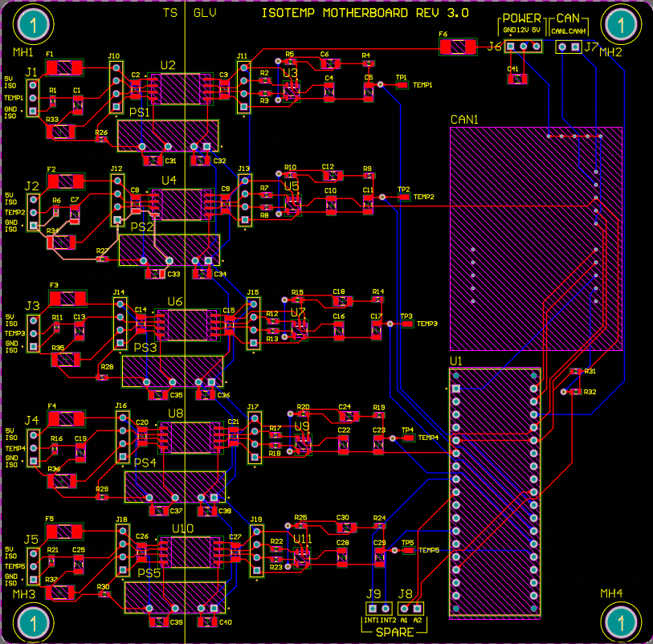Select fuse F6 near power connector
Screen dimensions: 653x644
(x=458, y=47)
